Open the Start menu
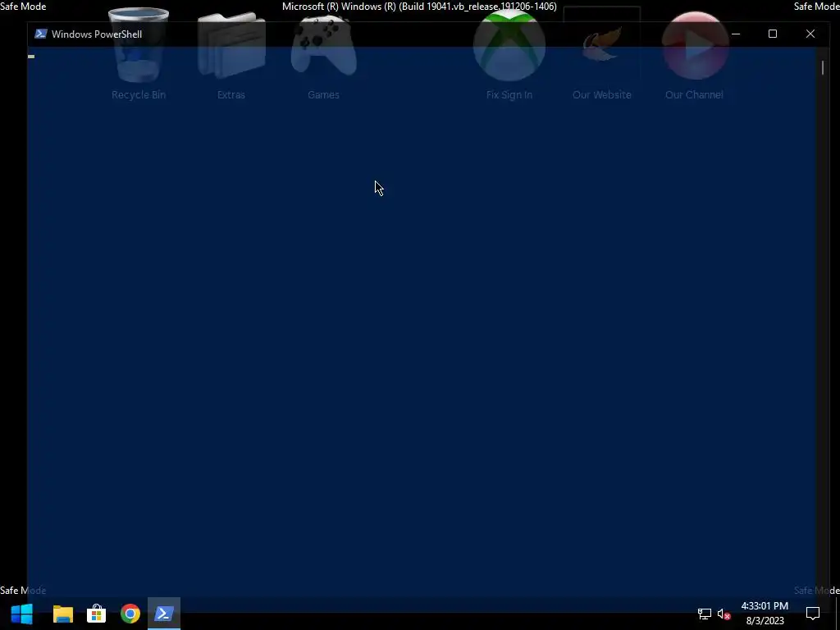The width and height of the screenshot is (840, 630). point(22,614)
